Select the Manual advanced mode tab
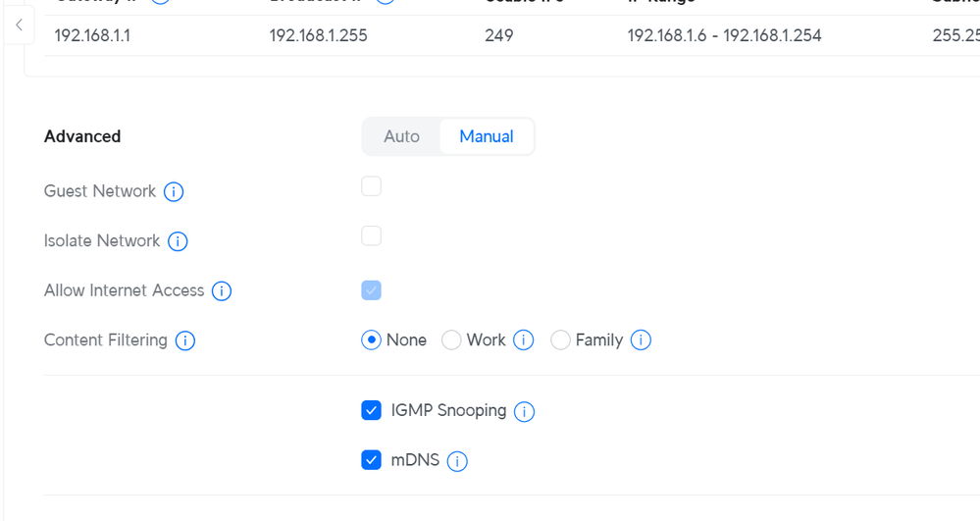Screen dimensions: 980x521 (x=486, y=136)
